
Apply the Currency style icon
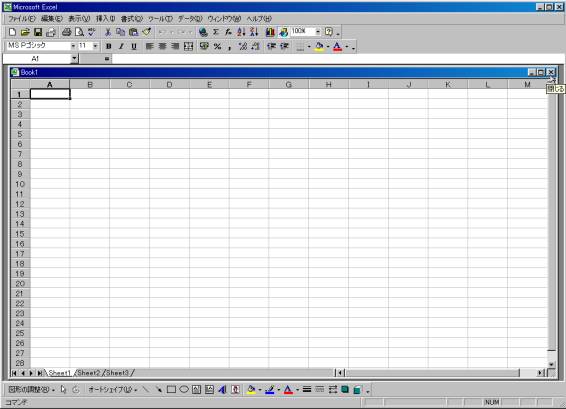(x=204, y=46)
